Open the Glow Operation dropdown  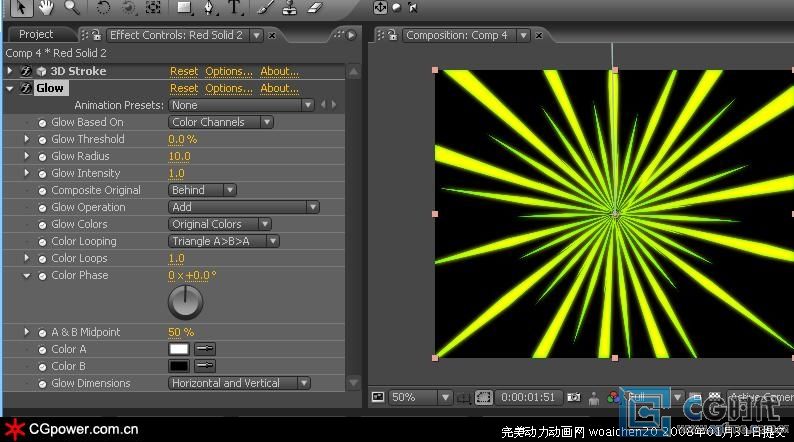click(x=243, y=207)
